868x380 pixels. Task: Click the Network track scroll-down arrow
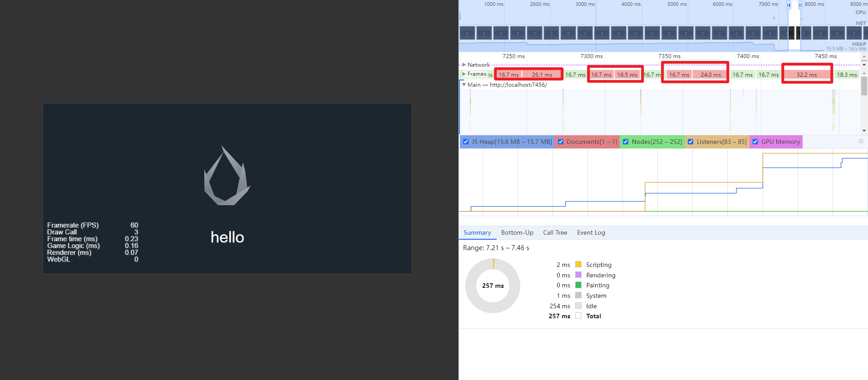click(x=864, y=65)
